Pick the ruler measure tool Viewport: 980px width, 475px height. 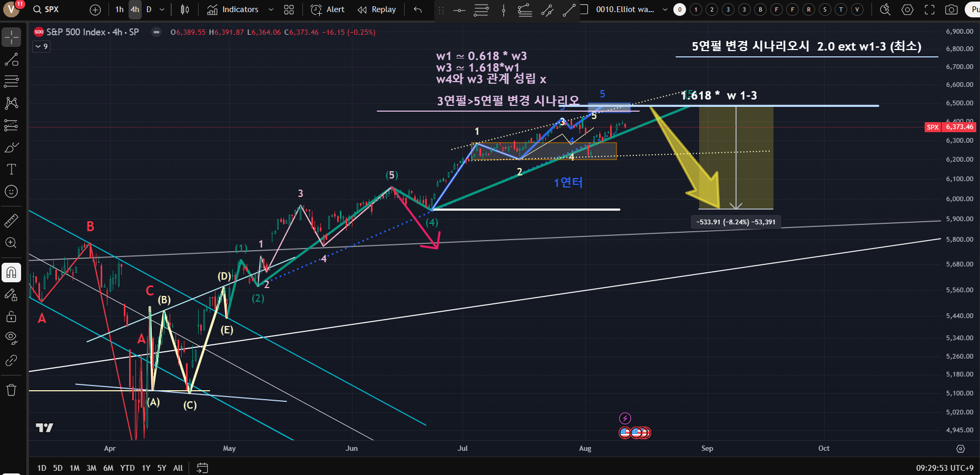[x=11, y=221]
